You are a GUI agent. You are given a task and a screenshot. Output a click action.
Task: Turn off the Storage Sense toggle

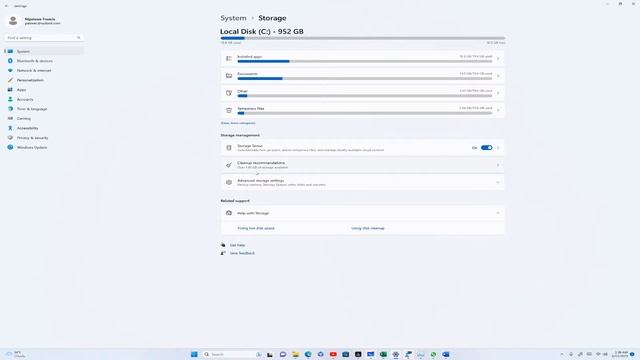487,148
